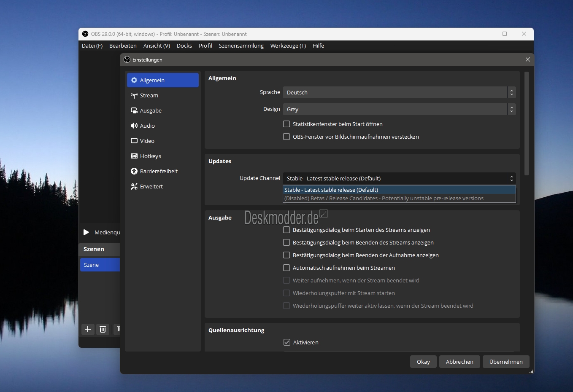Click the Erweitert tools icon
The width and height of the screenshot is (573, 392).
[134, 186]
